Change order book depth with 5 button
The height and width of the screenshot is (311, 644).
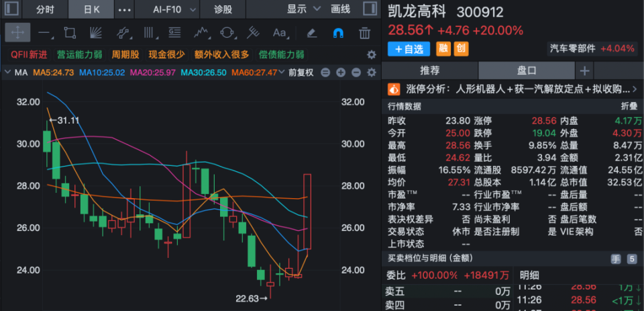coord(632,259)
